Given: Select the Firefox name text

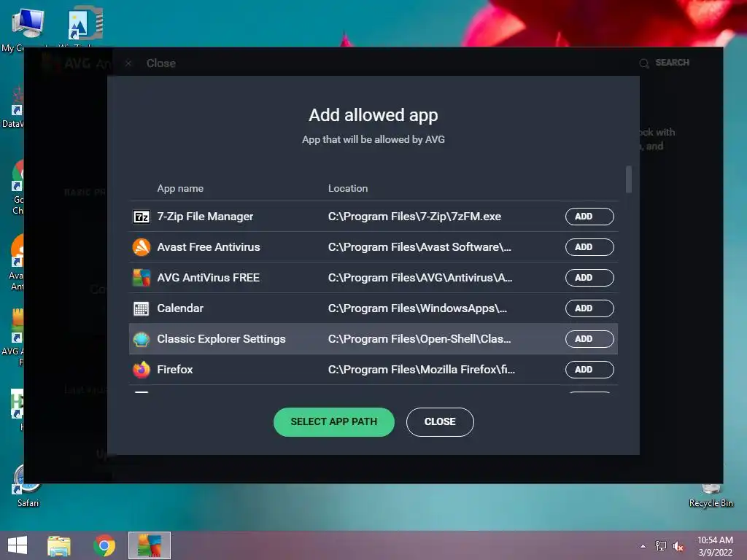Looking at the screenshot, I should pos(175,370).
